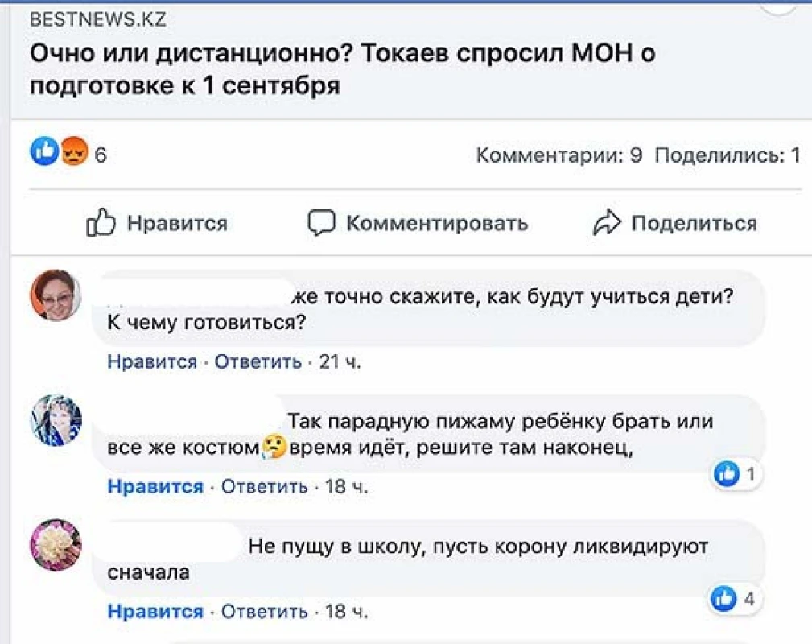Screen dimensions: 812x644
Task: Click the share arrow icon
Action: coord(607,223)
